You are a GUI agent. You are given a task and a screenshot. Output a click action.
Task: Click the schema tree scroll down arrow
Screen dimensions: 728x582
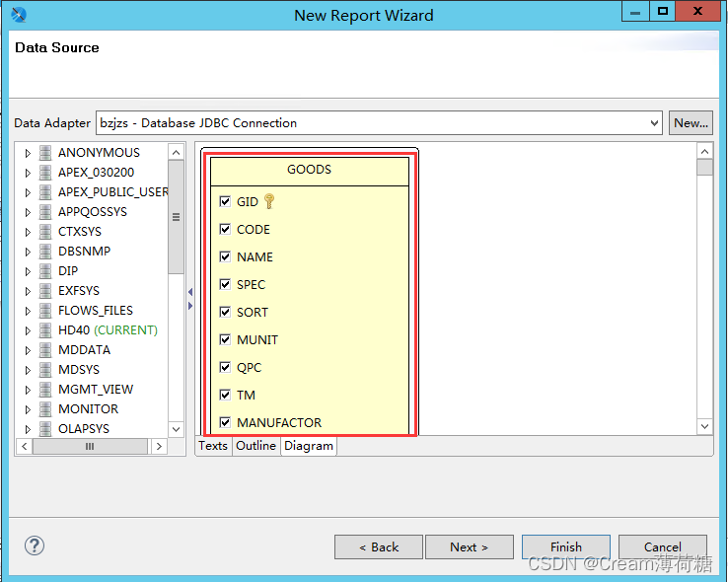pyautogui.click(x=176, y=429)
